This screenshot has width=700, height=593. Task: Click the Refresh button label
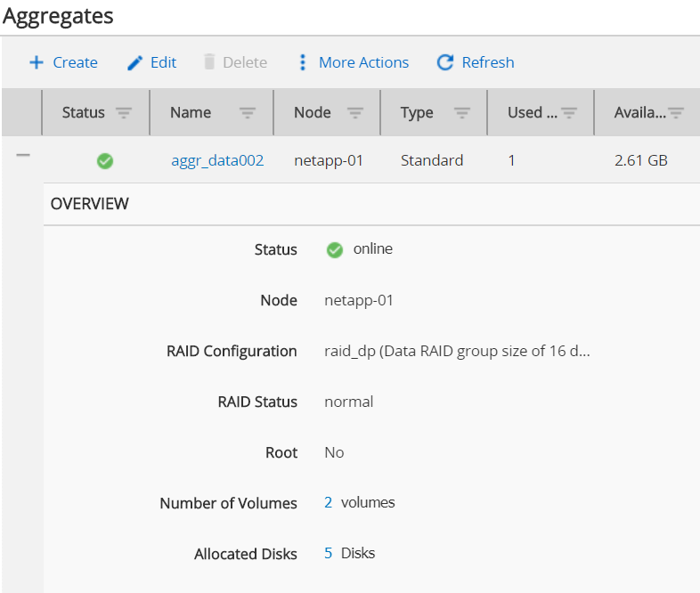(x=487, y=62)
